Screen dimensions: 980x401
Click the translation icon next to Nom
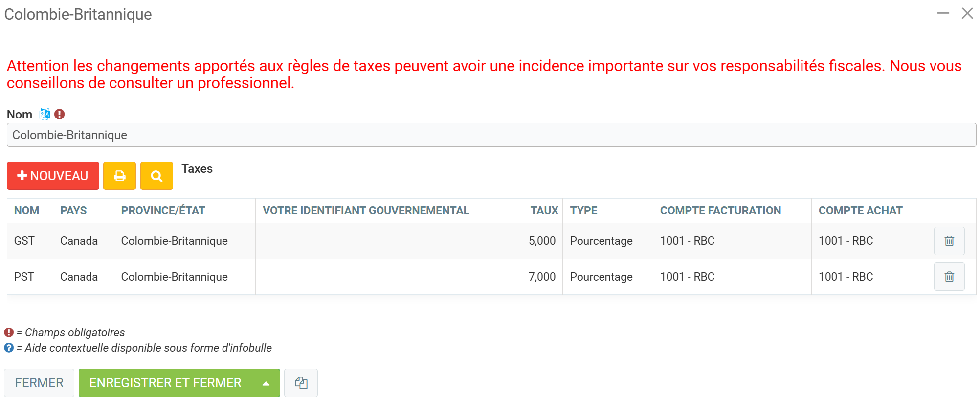click(x=45, y=114)
